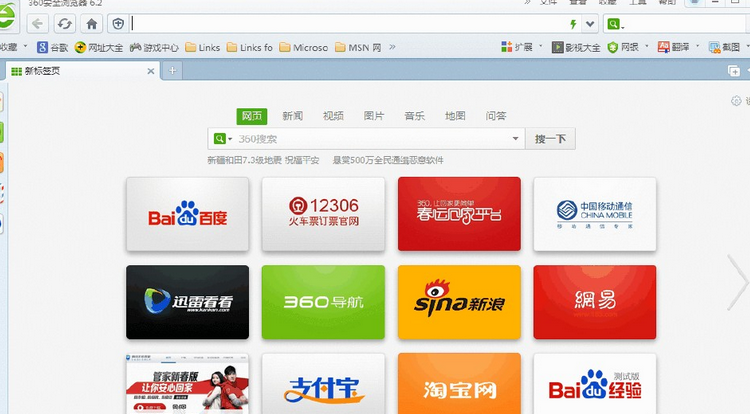Go to next page of tiles arrow
This screenshot has width=750, height=414.
(737, 282)
